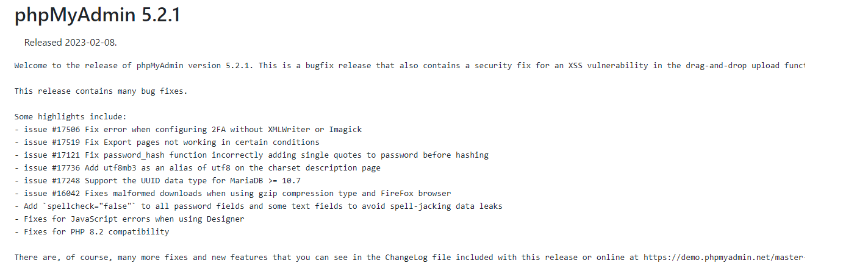Image resolution: width=868 pixels, height=274 pixels.
Task: Click the issue #17248 UUID data type line
Action: click(157, 181)
